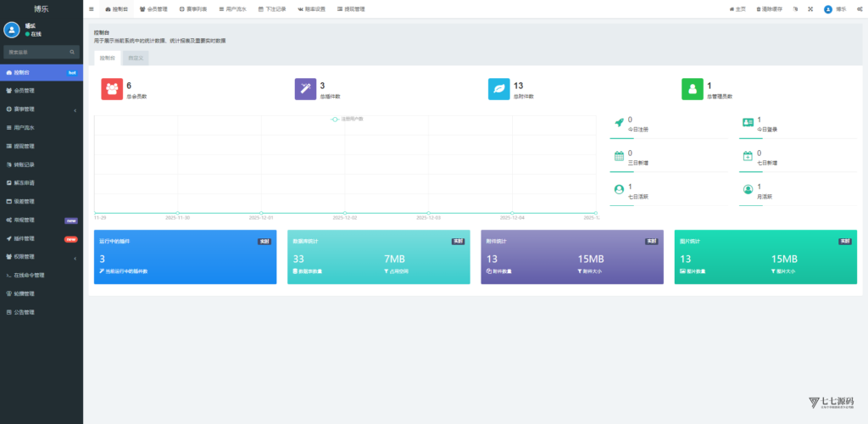Switch to the 自定义 panel tab
The height and width of the screenshot is (424, 868).
(x=136, y=59)
